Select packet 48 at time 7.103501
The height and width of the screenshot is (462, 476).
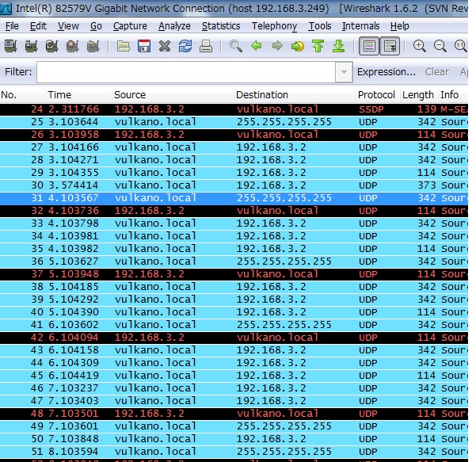(234, 414)
